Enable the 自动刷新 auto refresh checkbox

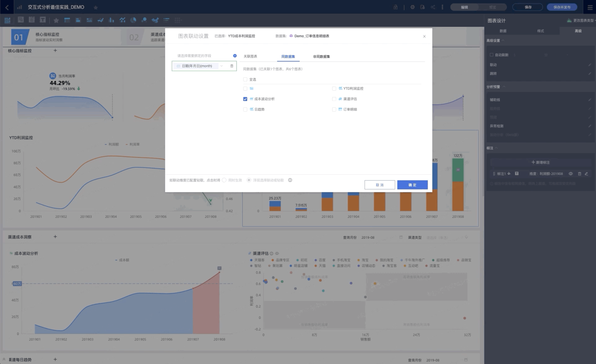[x=492, y=55]
